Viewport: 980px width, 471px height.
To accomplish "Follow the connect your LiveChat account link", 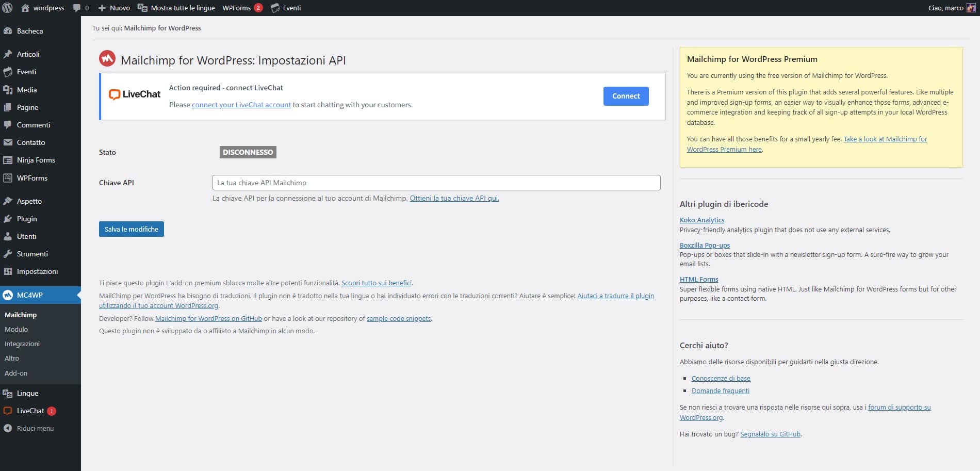I will [241, 105].
